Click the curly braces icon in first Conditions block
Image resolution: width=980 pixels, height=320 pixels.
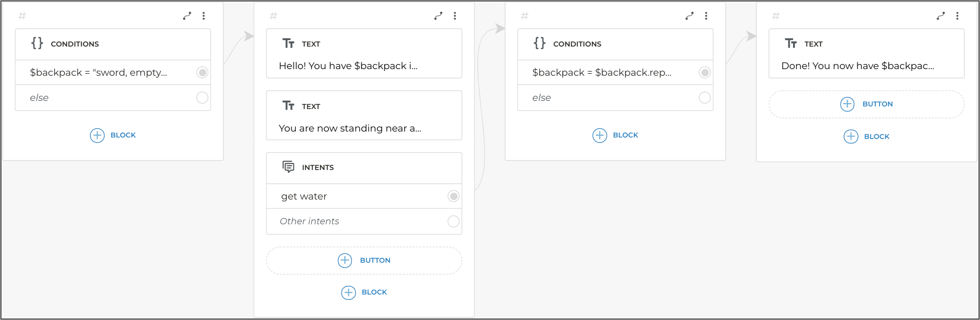coord(37,43)
